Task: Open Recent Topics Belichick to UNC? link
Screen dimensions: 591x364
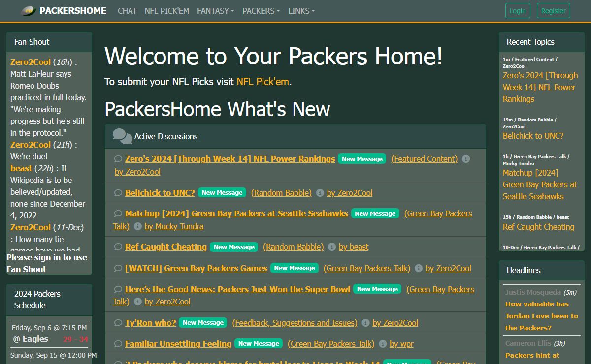Action: 533,136
